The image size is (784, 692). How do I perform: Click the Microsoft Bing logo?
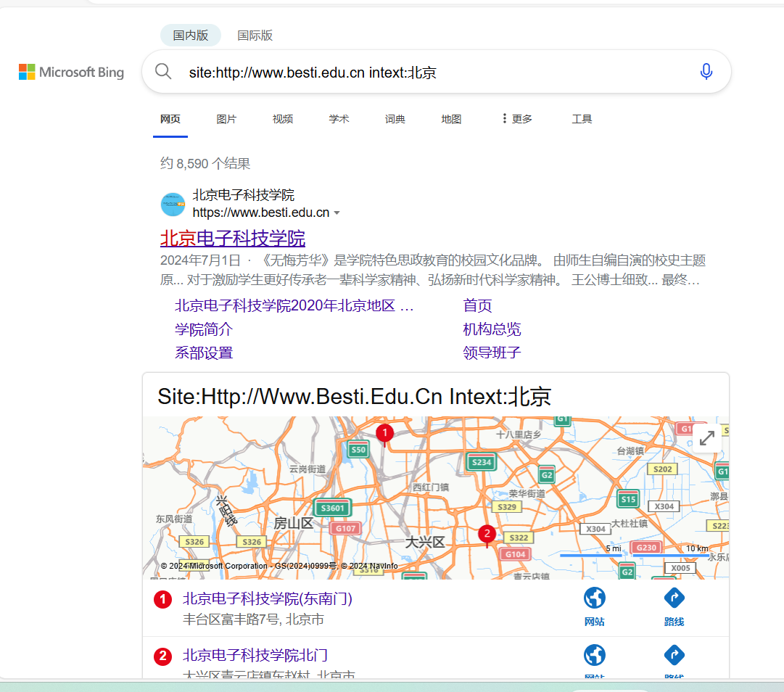[x=71, y=72]
